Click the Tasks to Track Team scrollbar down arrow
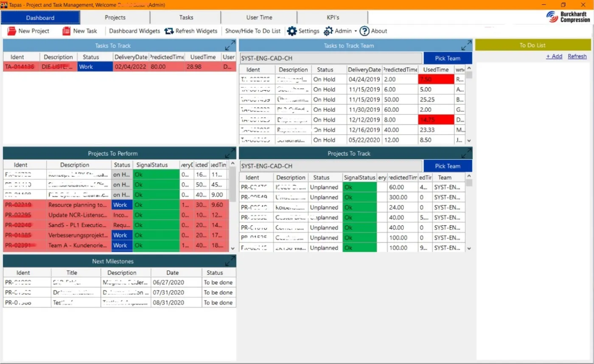Screen dimensions: 594x364 [x=469, y=140]
